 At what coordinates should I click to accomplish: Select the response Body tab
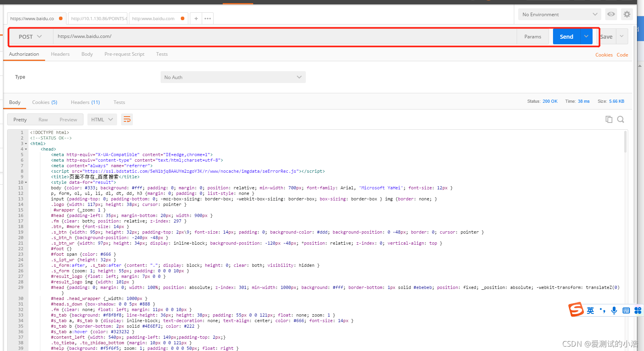pos(15,102)
